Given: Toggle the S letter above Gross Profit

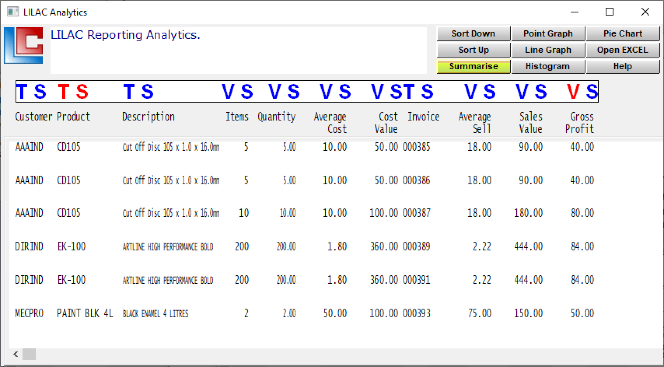Looking at the screenshot, I should click(x=592, y=92).
